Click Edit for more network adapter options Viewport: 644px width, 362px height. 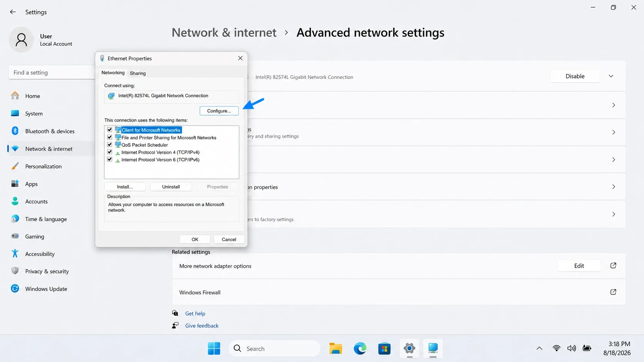point(579,266)
